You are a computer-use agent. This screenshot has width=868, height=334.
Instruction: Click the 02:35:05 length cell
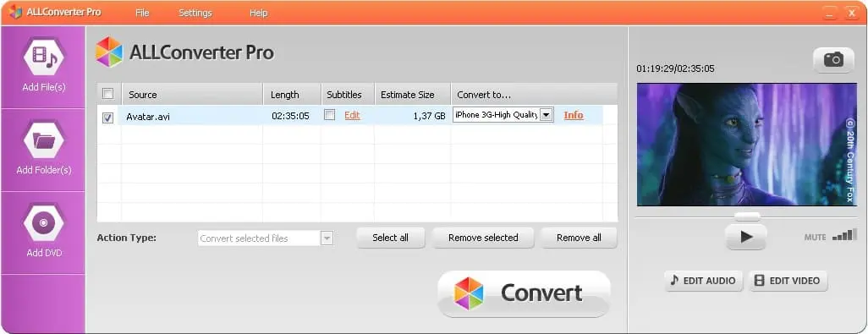tap(290, 116)
